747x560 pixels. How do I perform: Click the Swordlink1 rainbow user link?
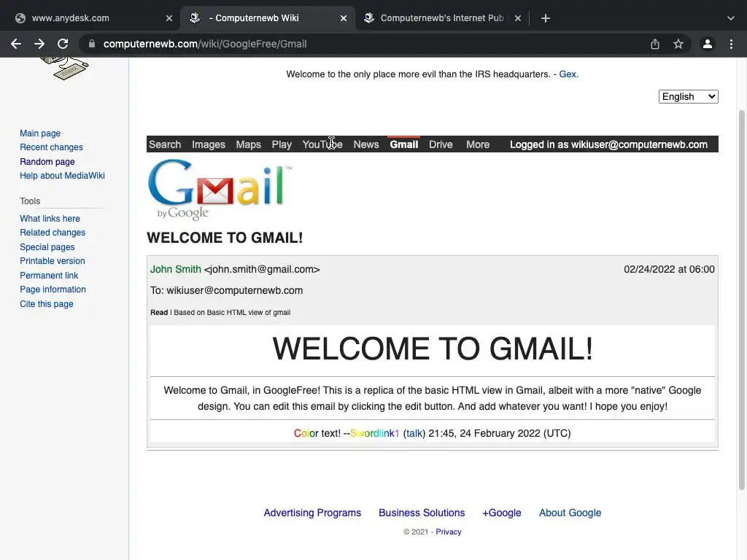(x=374, y=433)
